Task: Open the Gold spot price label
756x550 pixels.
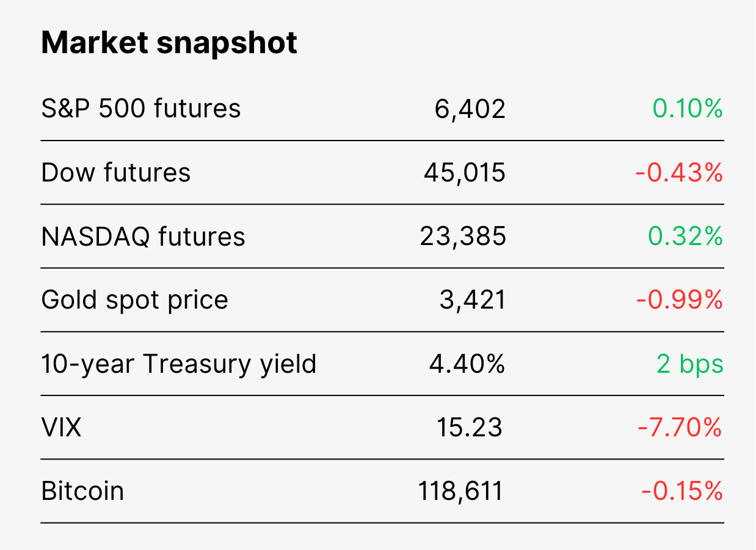Action: [134, 300]
